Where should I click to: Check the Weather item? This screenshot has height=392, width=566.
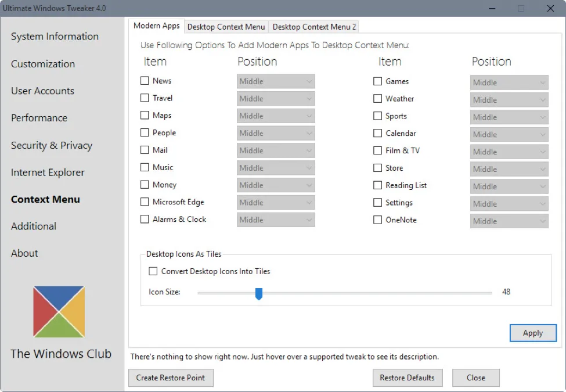coord(378,98)
